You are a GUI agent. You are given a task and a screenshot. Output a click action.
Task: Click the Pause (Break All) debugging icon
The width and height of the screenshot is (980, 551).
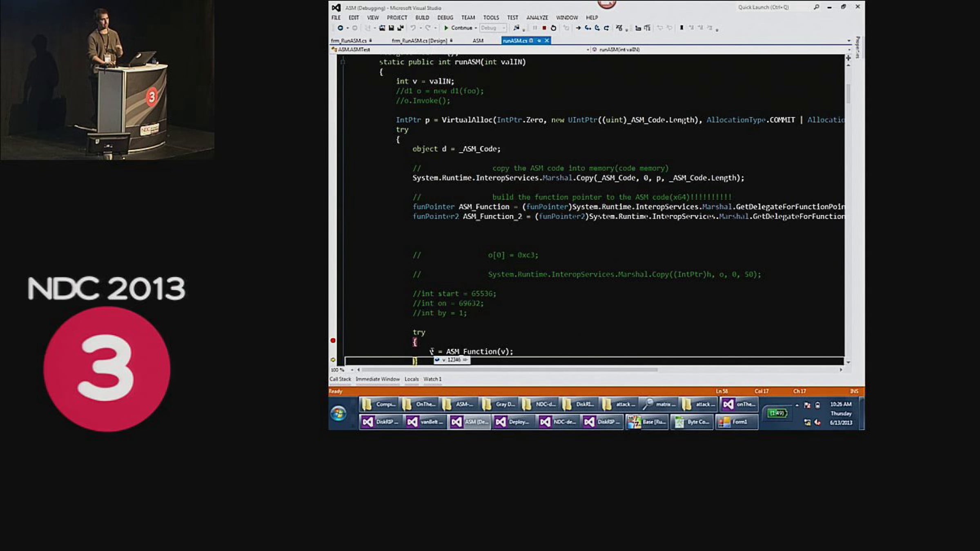pos(535,28)
